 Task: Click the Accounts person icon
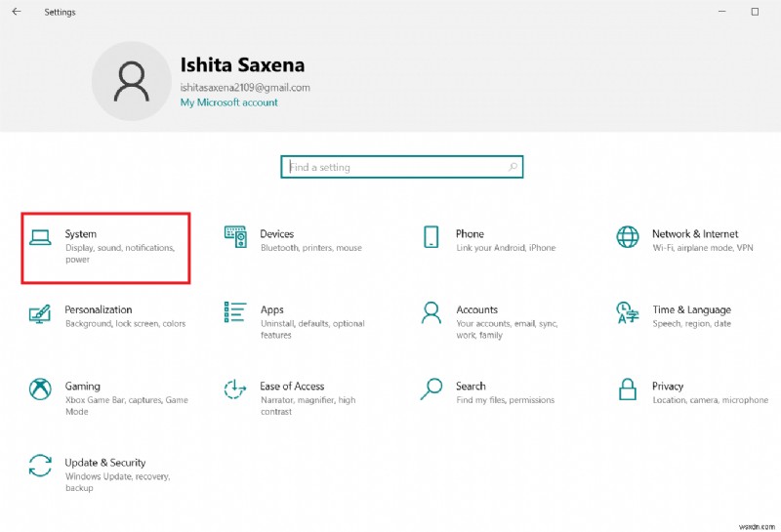[431, 312]
